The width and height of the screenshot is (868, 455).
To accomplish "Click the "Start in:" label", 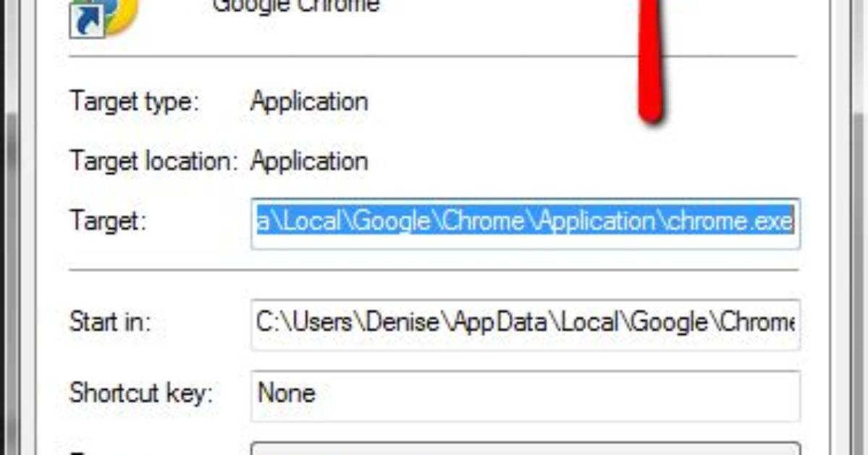I will pyautogui.click(x=109, y=322).
